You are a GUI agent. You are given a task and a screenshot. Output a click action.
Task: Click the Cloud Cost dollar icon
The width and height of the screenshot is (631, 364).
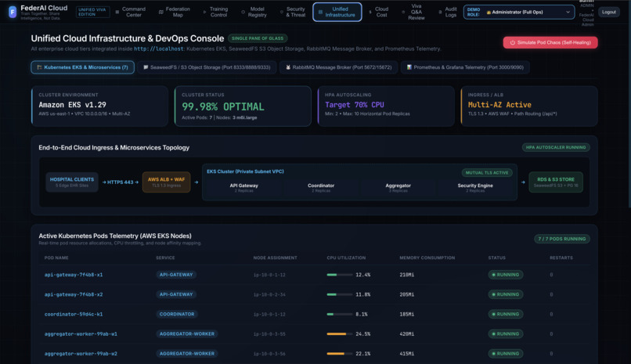[x=370, y=12]
